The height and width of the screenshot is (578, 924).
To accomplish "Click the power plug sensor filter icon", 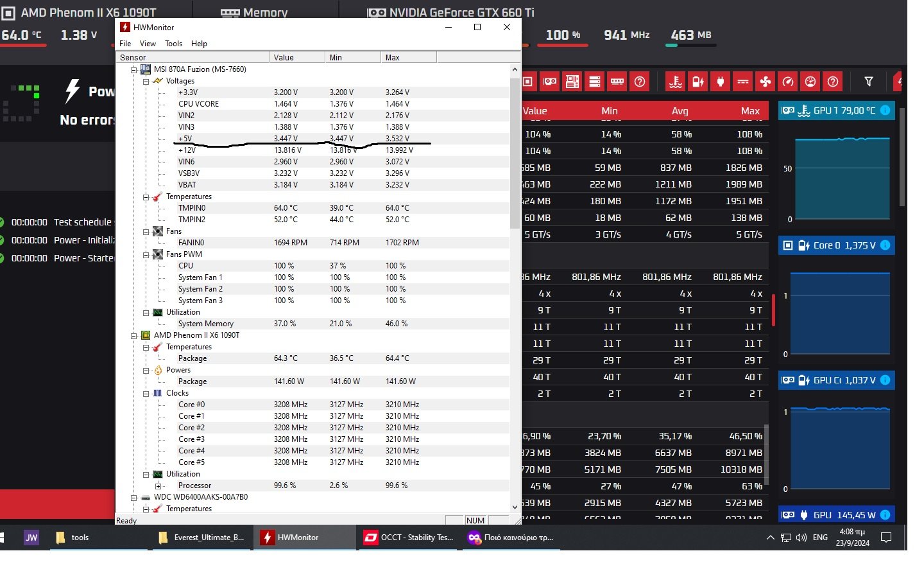I will pyautogui.click(x=721, y=82).
